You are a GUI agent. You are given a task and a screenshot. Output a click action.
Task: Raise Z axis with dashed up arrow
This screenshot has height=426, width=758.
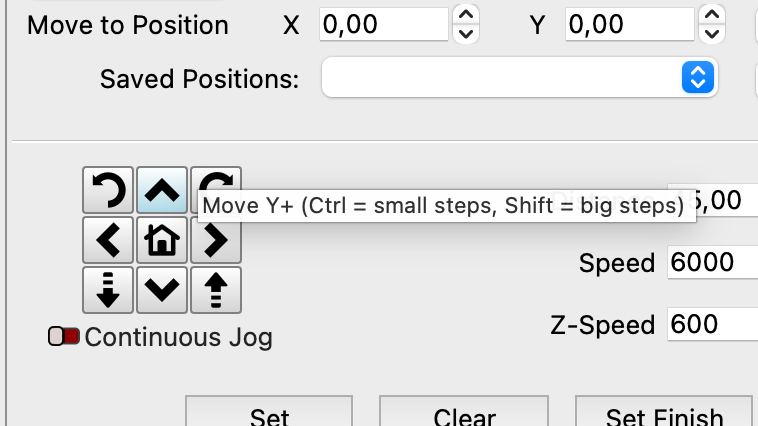click(216, 290)
